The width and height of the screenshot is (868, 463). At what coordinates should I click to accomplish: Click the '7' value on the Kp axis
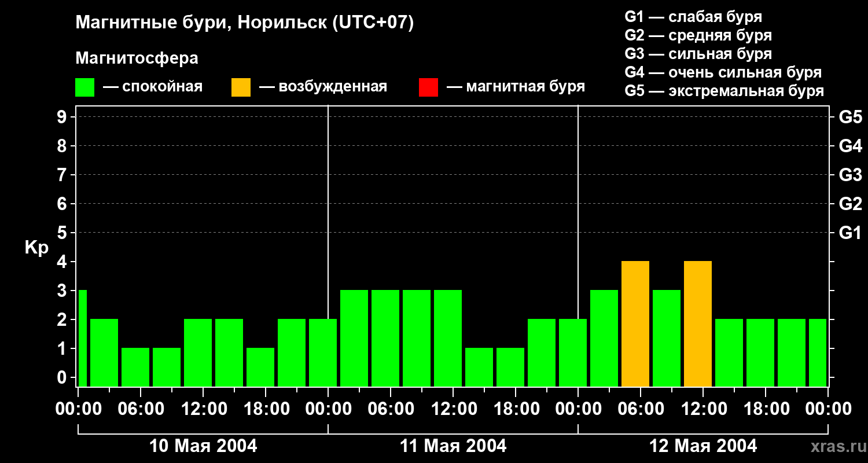tap(63, 175)
